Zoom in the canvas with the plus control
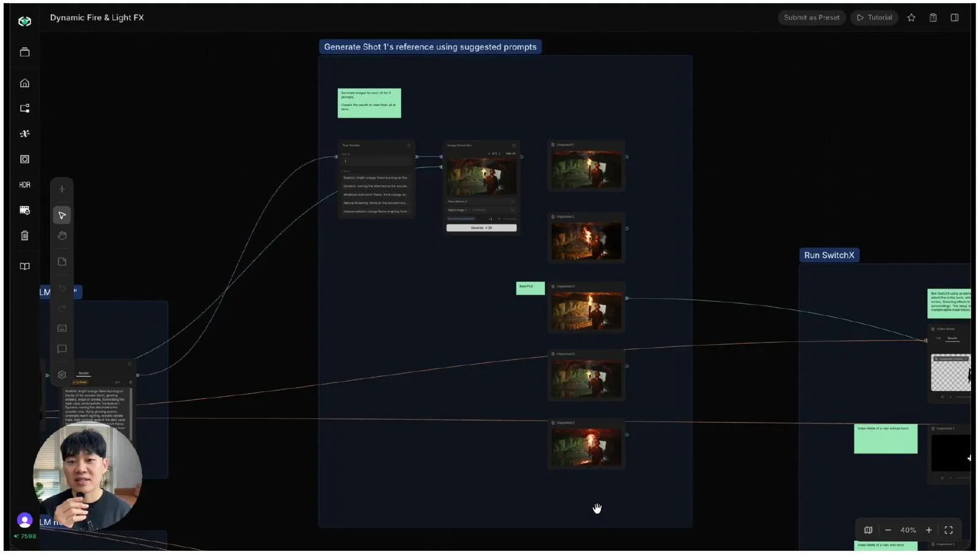 point(929,530)
